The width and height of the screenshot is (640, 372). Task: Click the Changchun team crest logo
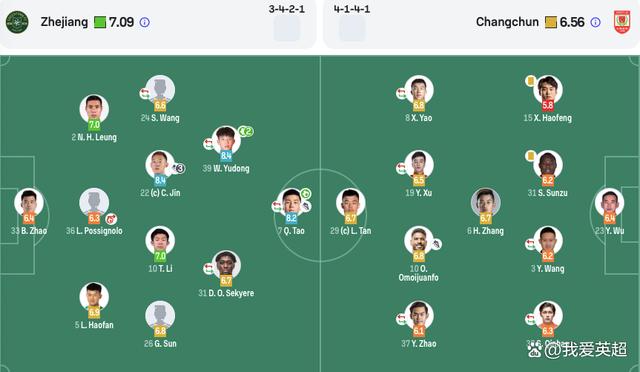tap(622, 22)
